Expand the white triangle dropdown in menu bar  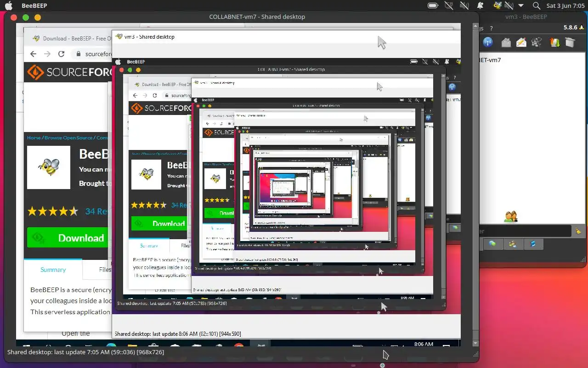click(520, 6)
